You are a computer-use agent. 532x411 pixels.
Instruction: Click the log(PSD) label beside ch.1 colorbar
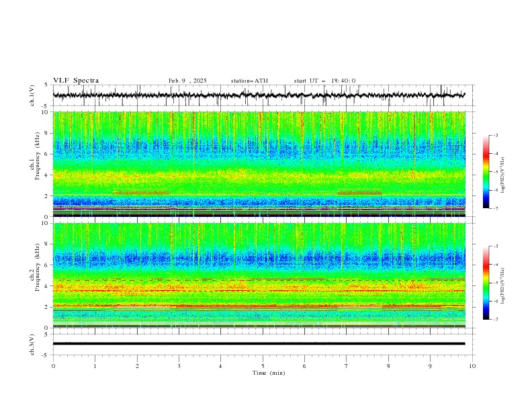503,175
